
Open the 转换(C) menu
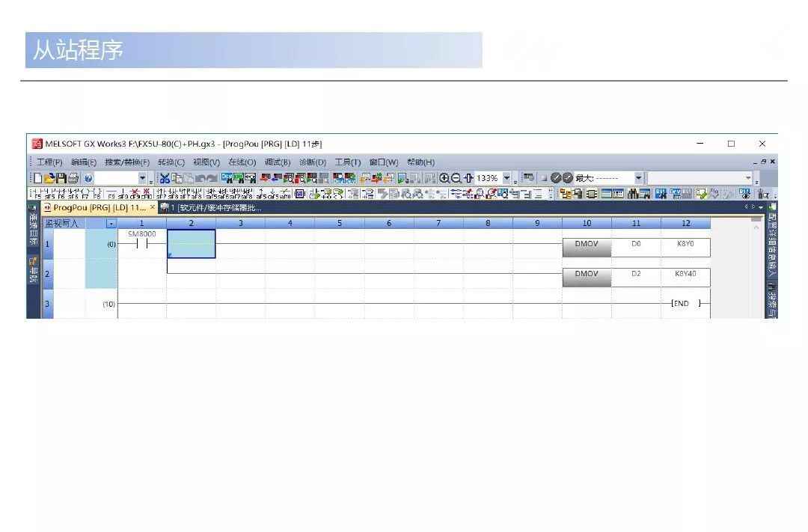pos(171,162)
